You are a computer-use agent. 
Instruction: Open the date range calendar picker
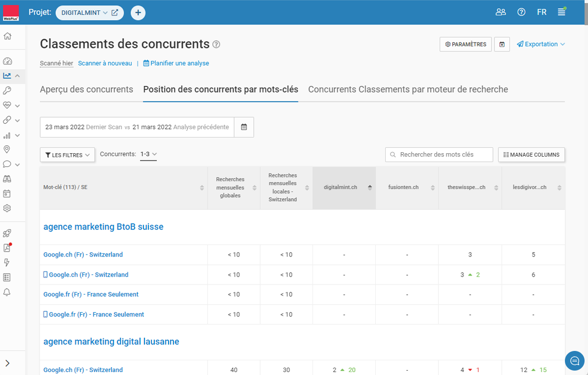[x=244, y=127]
